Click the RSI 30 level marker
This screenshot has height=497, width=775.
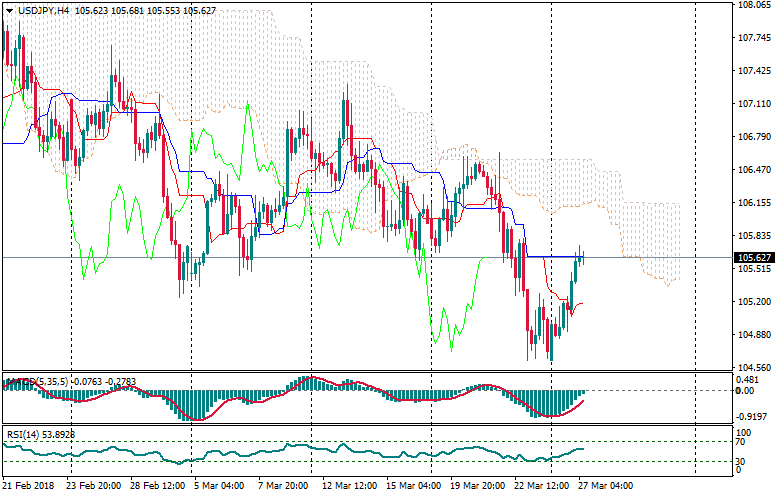742,461
